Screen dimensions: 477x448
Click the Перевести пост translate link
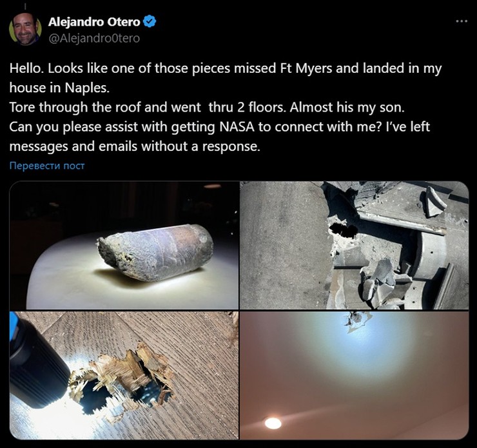click(47, 166)
